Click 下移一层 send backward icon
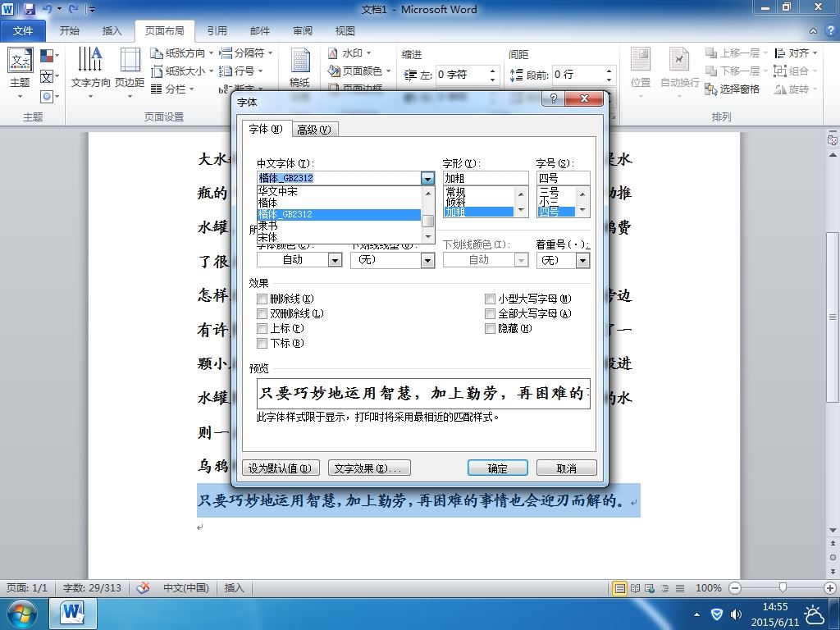This screenshot has width=840, height=630. tap(710, 71)
